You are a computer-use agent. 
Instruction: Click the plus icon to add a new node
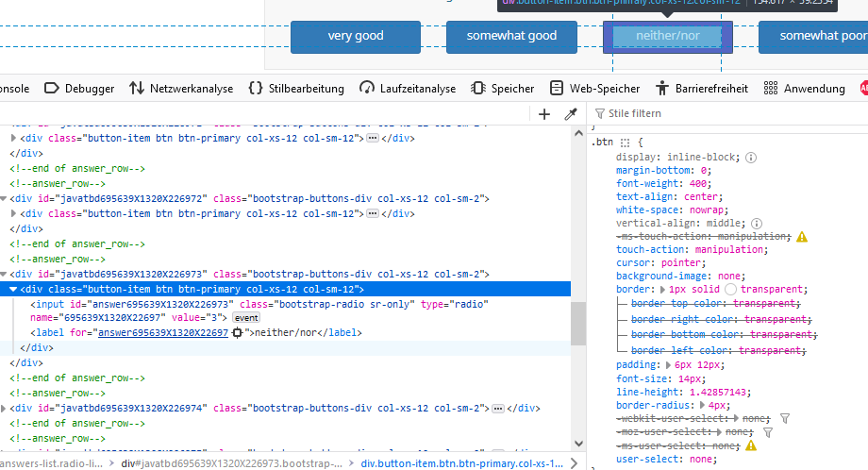(x=544, y=114)
